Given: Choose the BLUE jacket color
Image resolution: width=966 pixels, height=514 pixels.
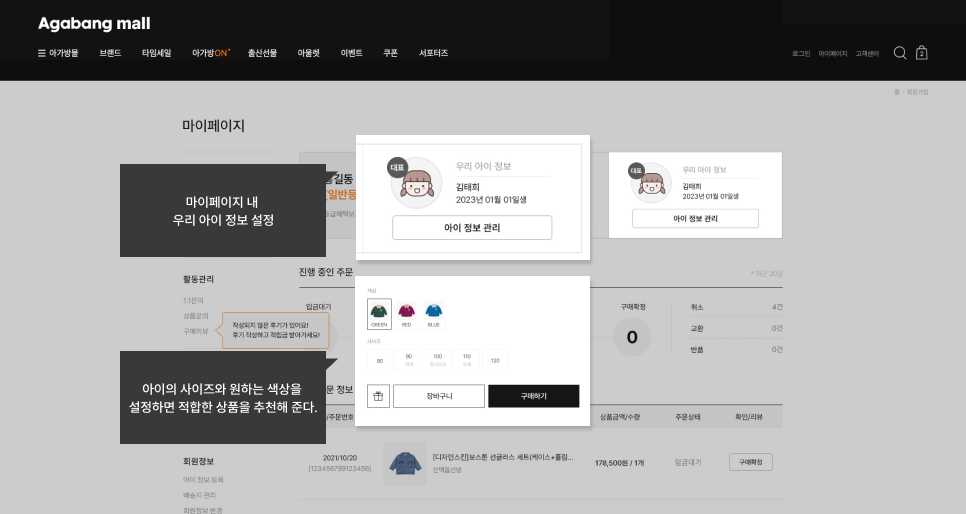Looking at the screenshot, I should click(x=434, y=314).
